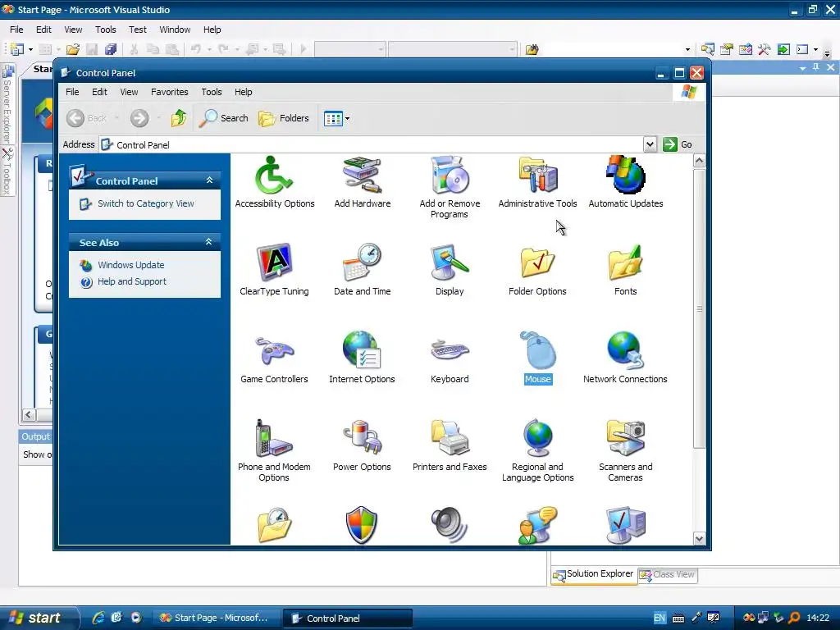Open Regional and Language Options

537,451
